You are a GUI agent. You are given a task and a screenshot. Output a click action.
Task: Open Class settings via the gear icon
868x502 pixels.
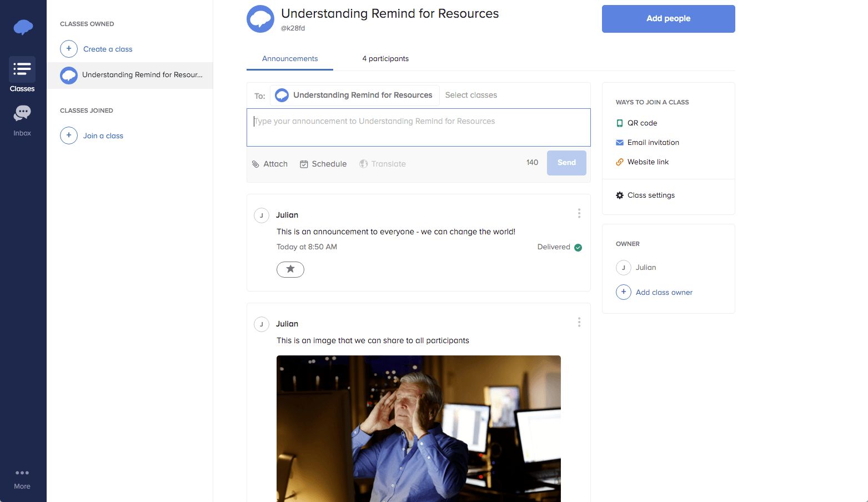(619, 195)
